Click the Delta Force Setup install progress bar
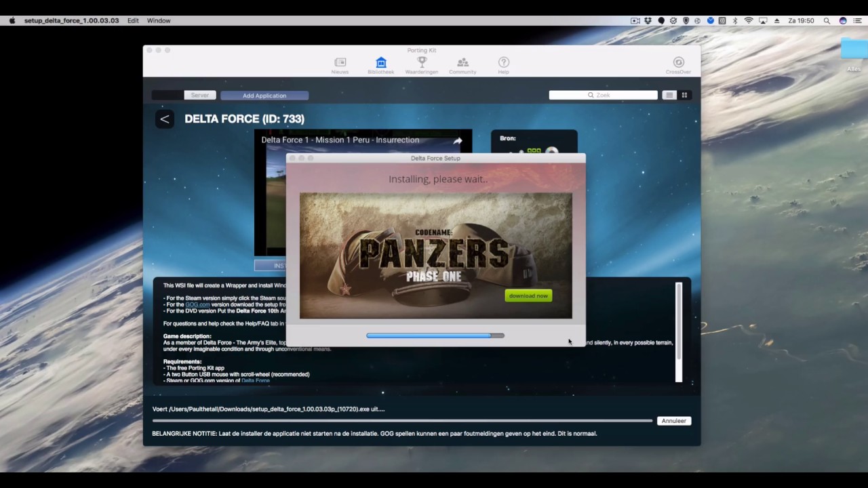 (x=435, y=335)
